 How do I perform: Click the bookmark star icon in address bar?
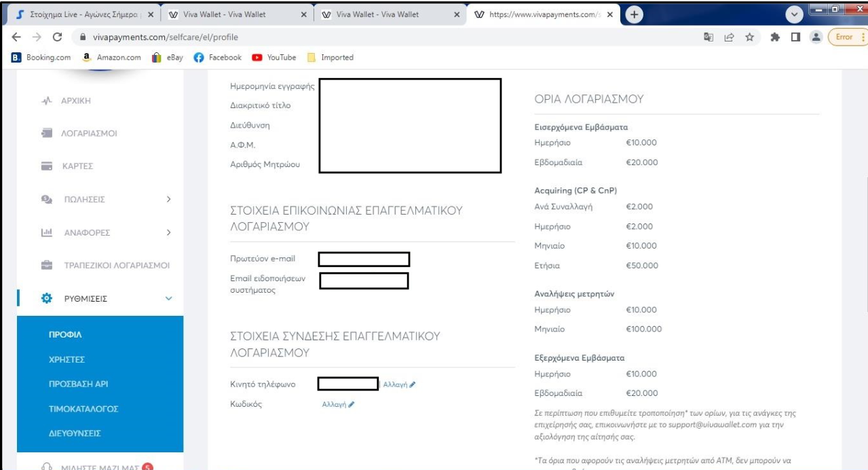tap(747, 37)
